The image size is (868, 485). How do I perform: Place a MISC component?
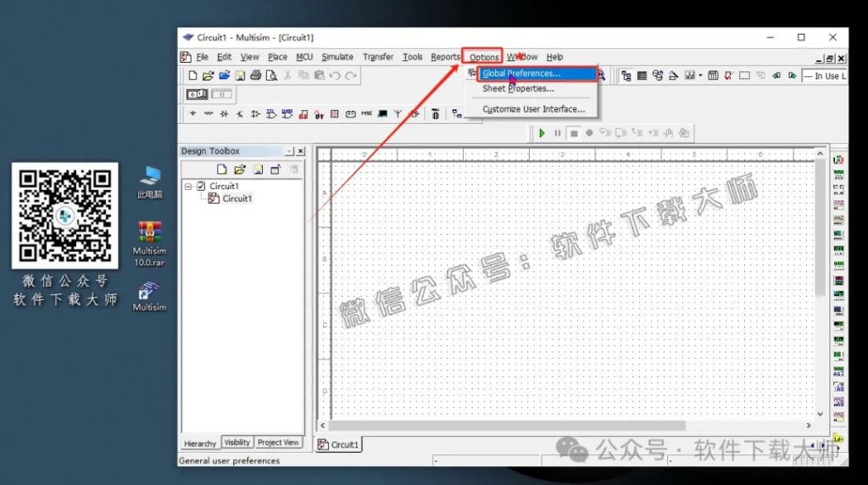366,114
